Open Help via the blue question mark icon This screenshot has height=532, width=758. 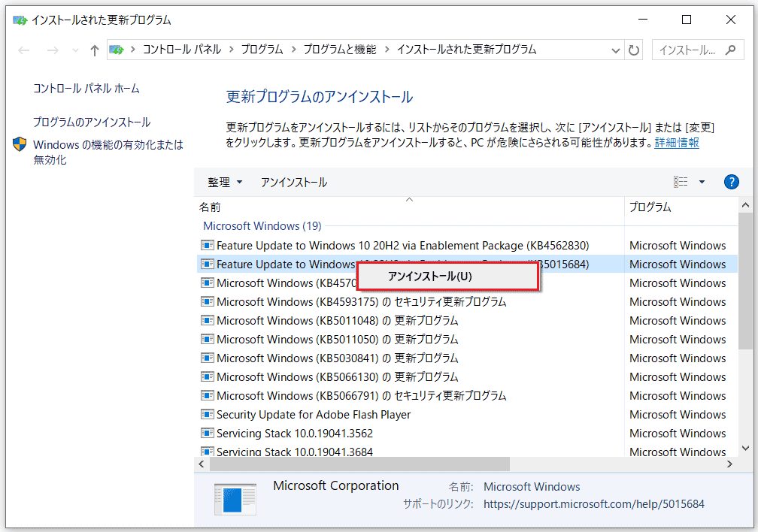(731, 181)
